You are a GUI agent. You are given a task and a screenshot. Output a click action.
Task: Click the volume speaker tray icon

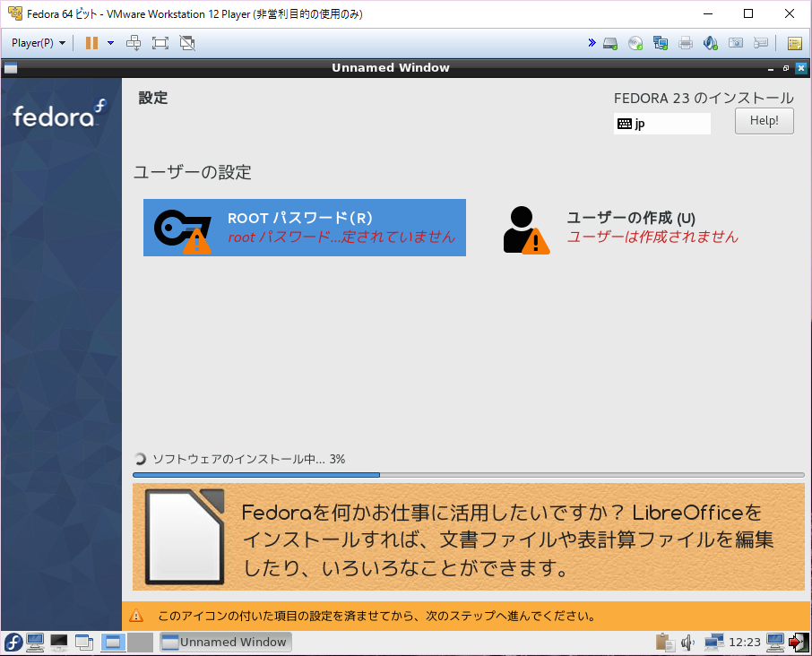(x=687, y=643)
